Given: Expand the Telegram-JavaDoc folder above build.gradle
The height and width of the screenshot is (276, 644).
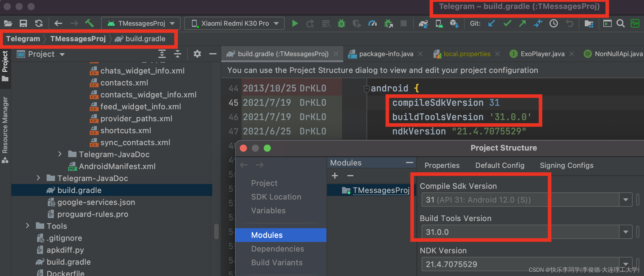Looking at the screenshot, I should [x=38, y=178].
